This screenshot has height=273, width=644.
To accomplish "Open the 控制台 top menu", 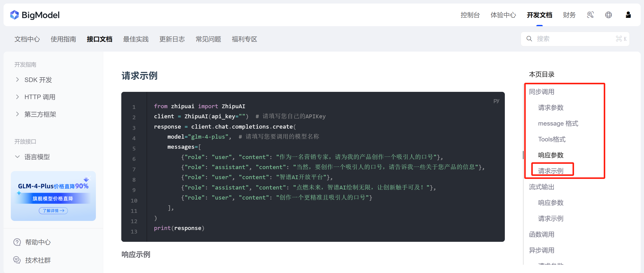I will coord(470,15).
